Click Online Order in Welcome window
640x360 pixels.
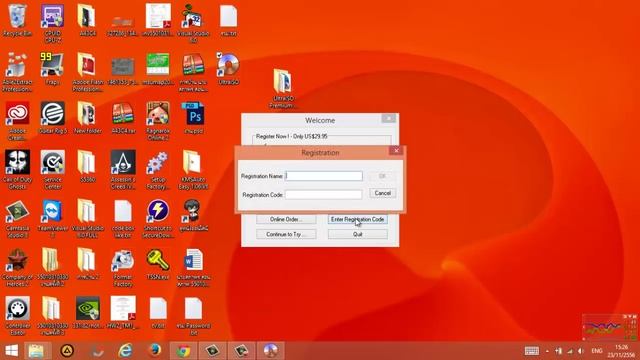[x=286, y=220]
